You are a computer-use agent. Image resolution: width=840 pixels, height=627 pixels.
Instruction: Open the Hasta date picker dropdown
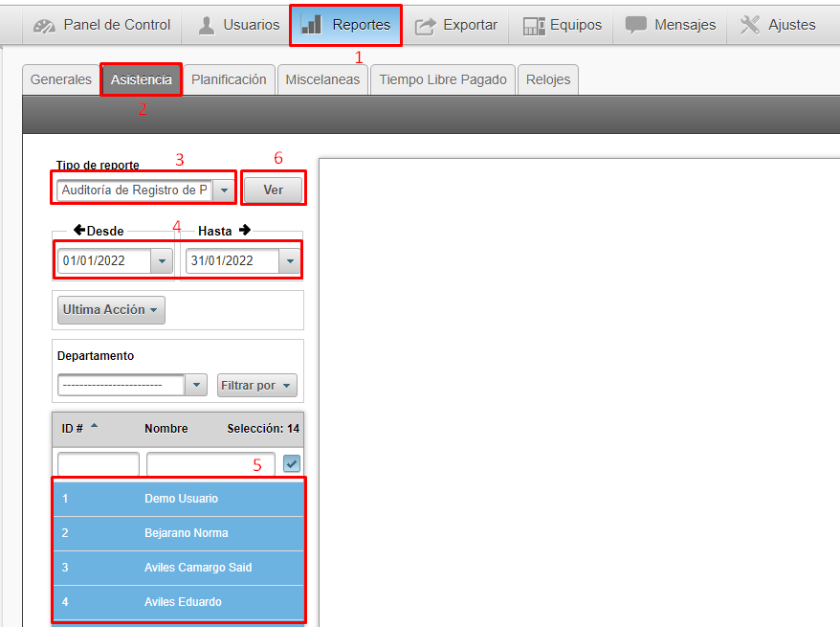click(x=290, y=260)
